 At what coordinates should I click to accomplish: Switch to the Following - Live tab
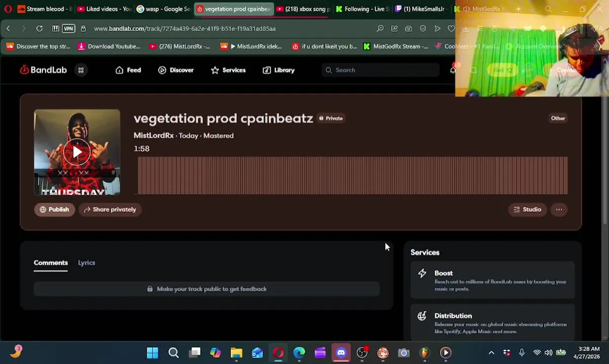pos(362,9)
